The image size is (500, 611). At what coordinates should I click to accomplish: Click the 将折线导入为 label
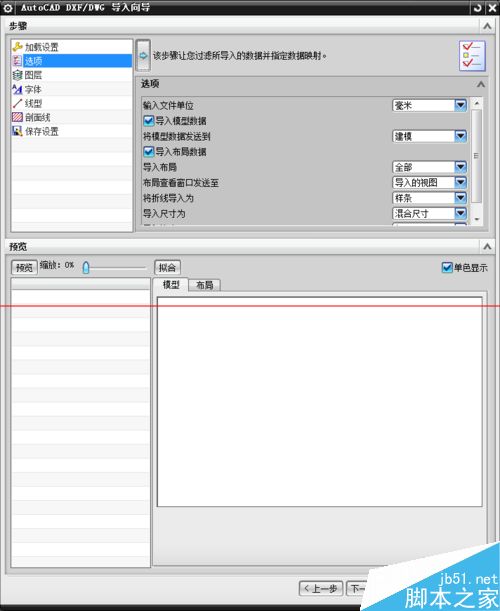(x=168, y=198)
